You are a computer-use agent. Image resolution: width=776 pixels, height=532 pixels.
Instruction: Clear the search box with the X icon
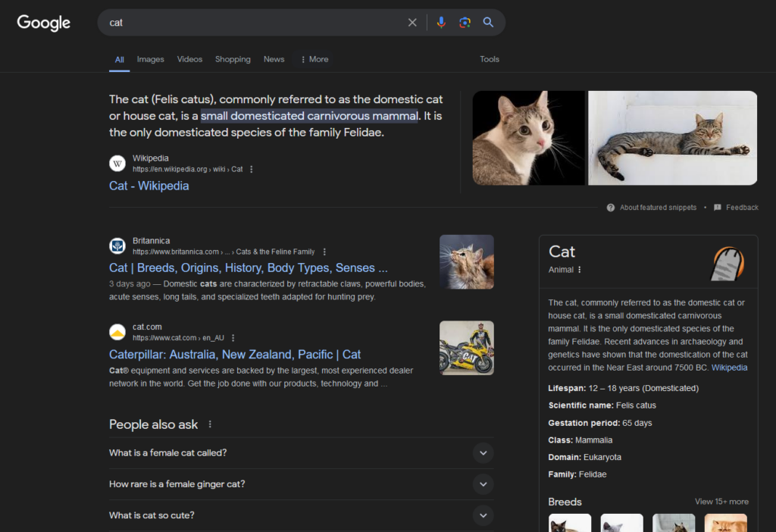(412, 22)
